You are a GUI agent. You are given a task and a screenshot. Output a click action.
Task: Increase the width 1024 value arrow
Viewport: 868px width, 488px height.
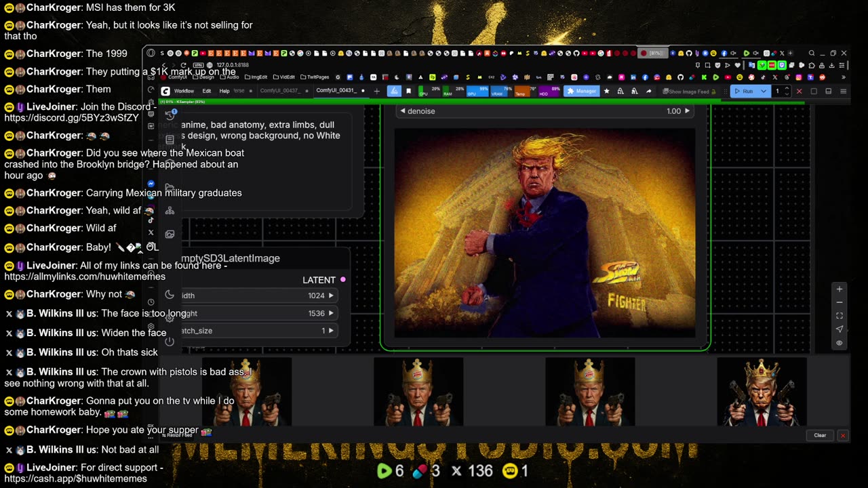[x=331, y=296]
